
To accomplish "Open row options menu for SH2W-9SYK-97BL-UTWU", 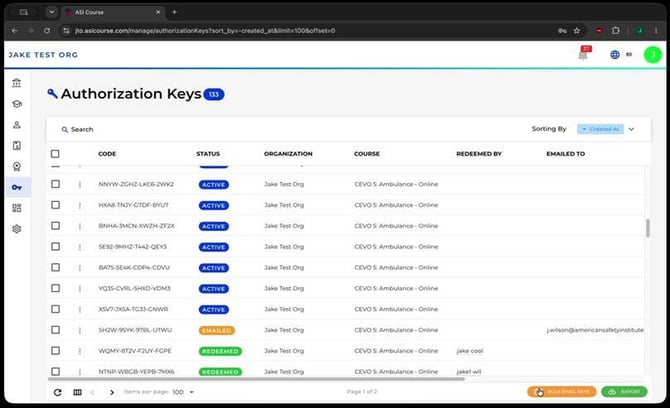I will point(79,330).
